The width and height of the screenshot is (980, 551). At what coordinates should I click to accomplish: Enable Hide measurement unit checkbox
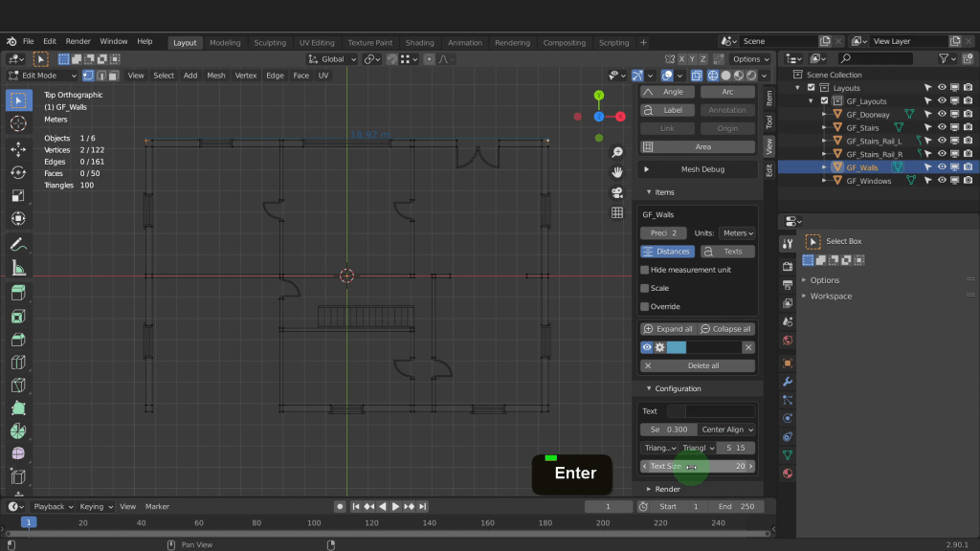[x=645, y=270]
